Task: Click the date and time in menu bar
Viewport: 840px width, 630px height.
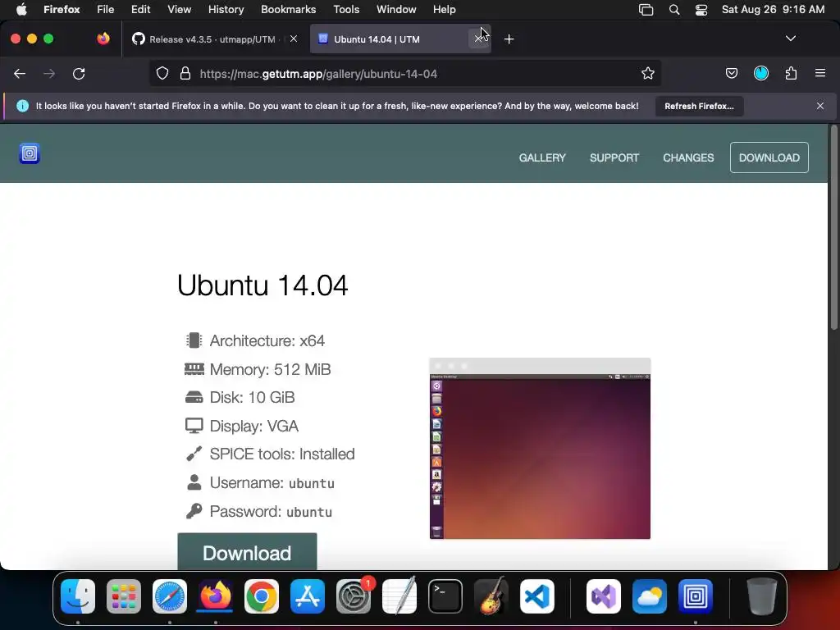Action: 773,10
